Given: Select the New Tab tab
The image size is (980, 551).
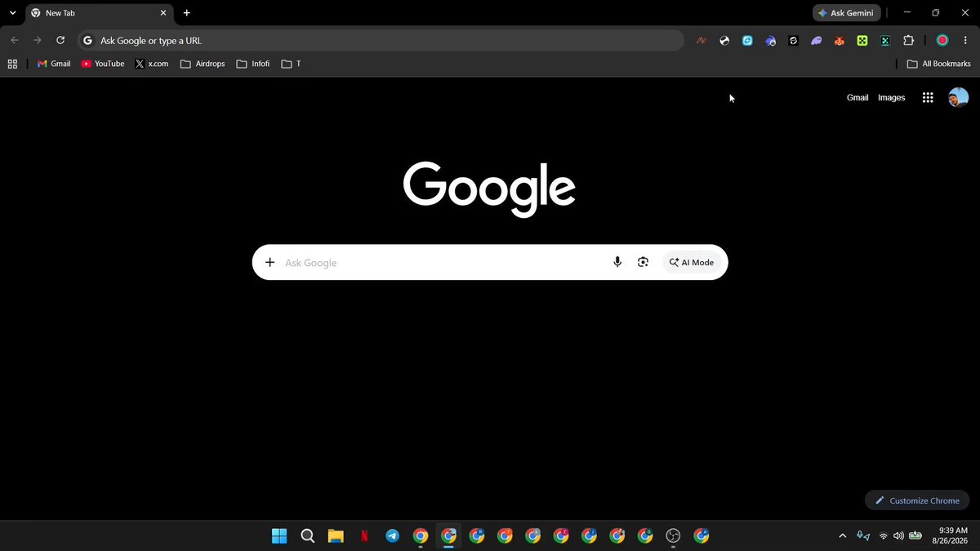Looking at the screenshot, I should coord(99,13).
